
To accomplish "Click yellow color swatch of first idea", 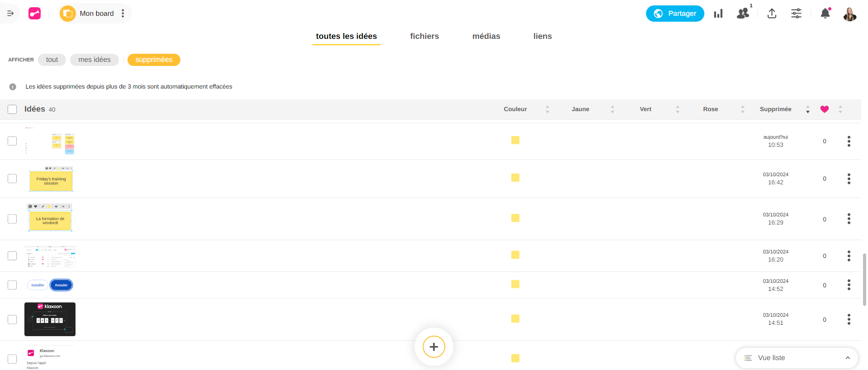I will 515,141.
